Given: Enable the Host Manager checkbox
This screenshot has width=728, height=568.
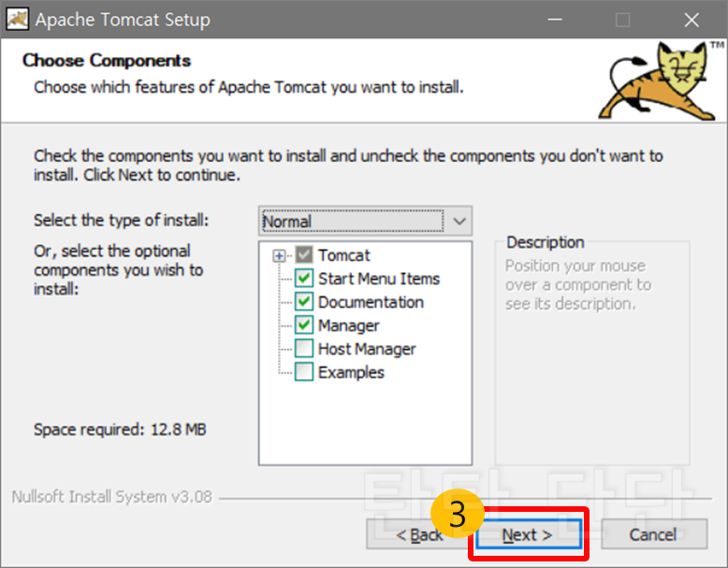Looking at the screenshot, I should [304, 348].
